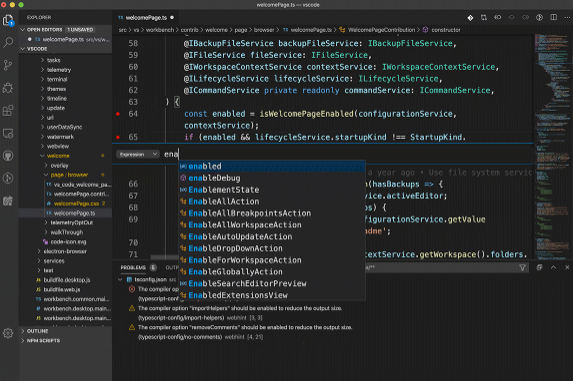
Task: Expand the electron-browser folder
Action: 65,251
